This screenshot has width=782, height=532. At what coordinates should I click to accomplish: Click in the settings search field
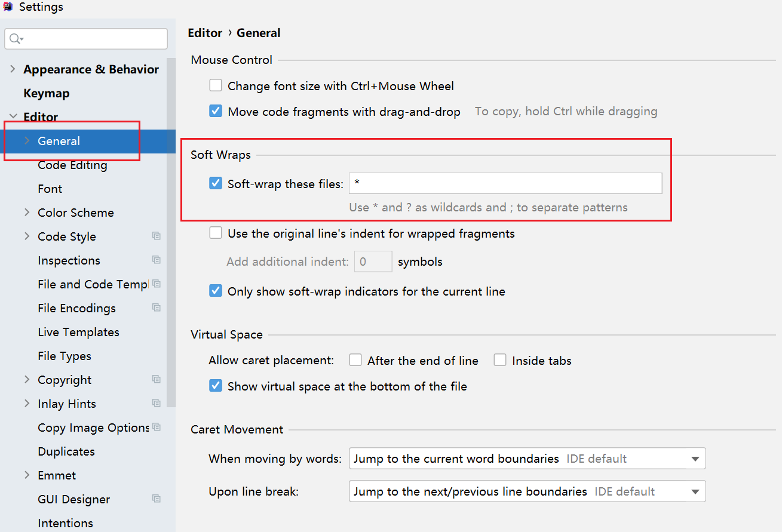click(x=86, y=39)
